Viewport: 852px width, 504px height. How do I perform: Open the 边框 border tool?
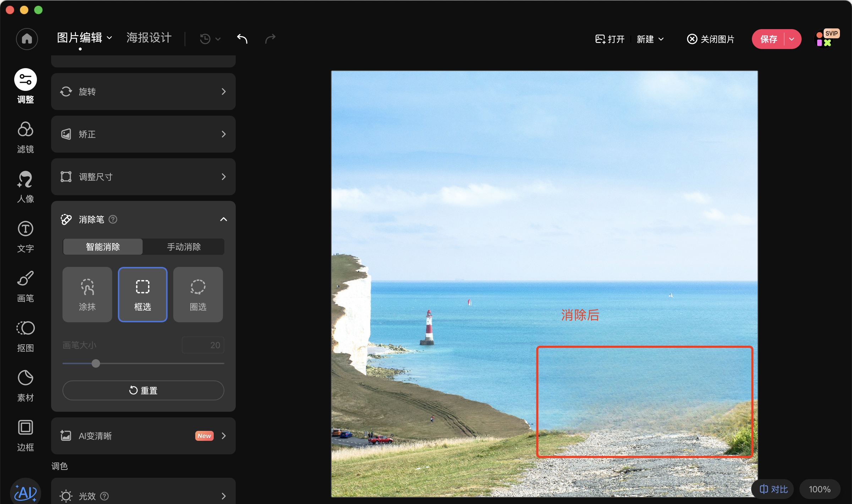pyautogui.click(x=25, y=435)
